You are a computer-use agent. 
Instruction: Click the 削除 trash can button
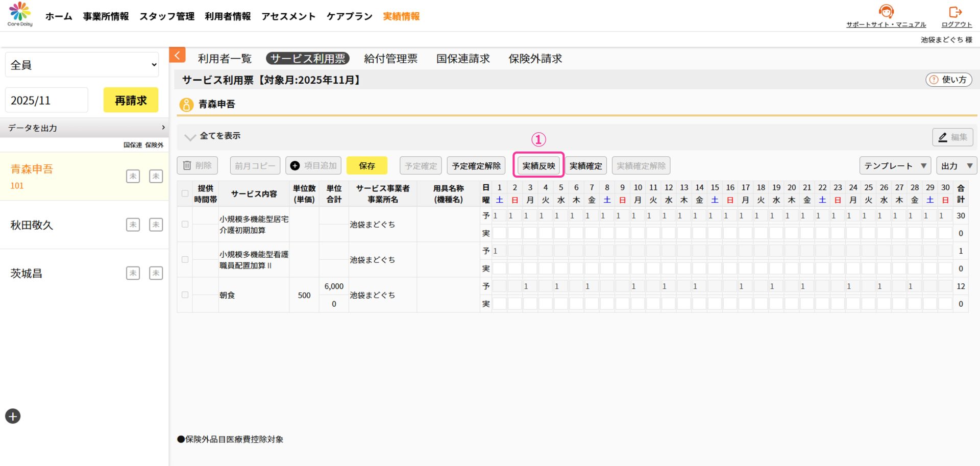(x=198, y=166)
